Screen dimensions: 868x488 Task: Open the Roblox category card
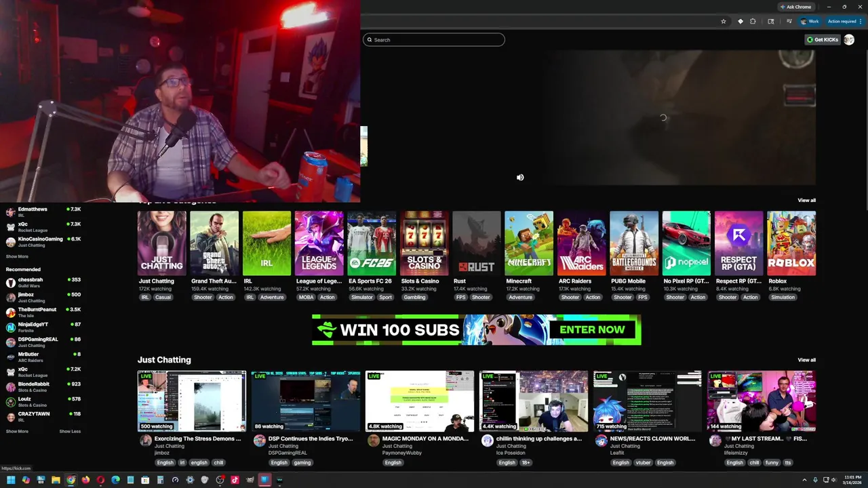791,243
